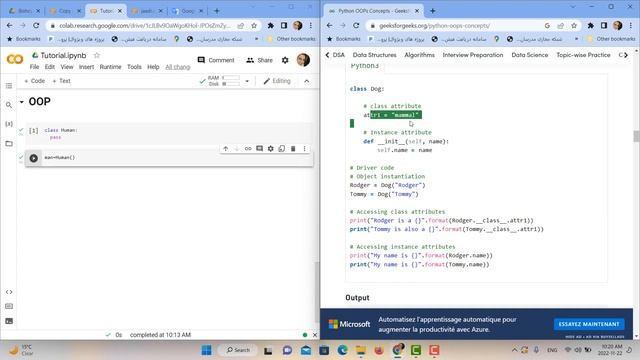
Task: Collapse the Colab header with the chevron
Action: pos(307,81)
